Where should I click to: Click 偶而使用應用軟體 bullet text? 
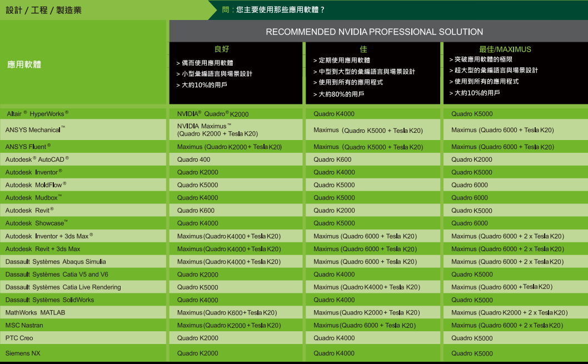tap(207, 63)
